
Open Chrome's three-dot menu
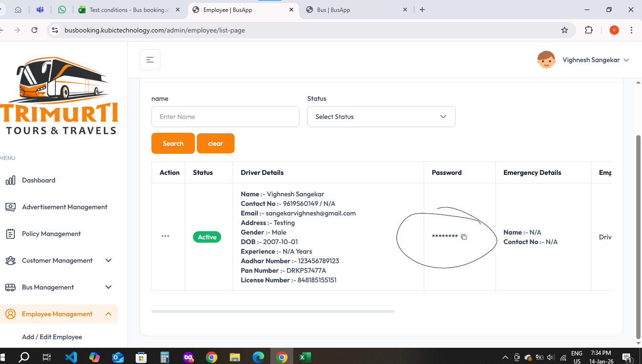point(632,30)
